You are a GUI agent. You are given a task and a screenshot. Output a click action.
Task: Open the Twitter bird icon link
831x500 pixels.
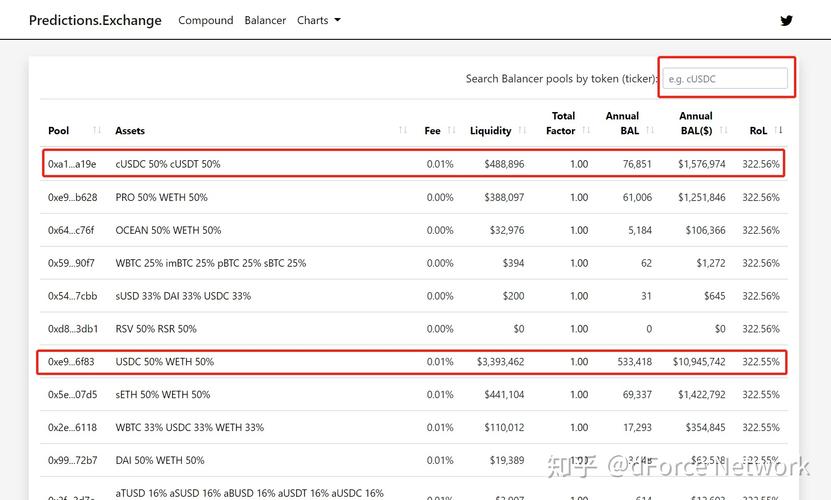(x=786, y=21)
